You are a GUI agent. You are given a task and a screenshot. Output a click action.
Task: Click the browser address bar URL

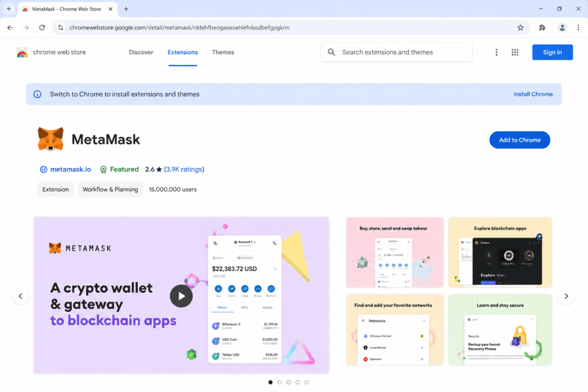click(x=179, y=28)
